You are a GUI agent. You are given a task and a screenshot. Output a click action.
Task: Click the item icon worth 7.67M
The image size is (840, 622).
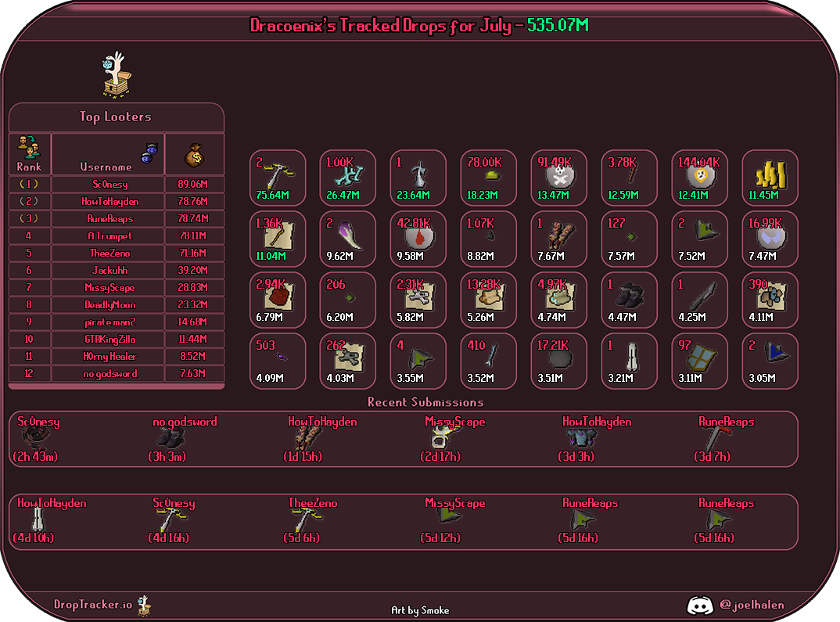560,235
